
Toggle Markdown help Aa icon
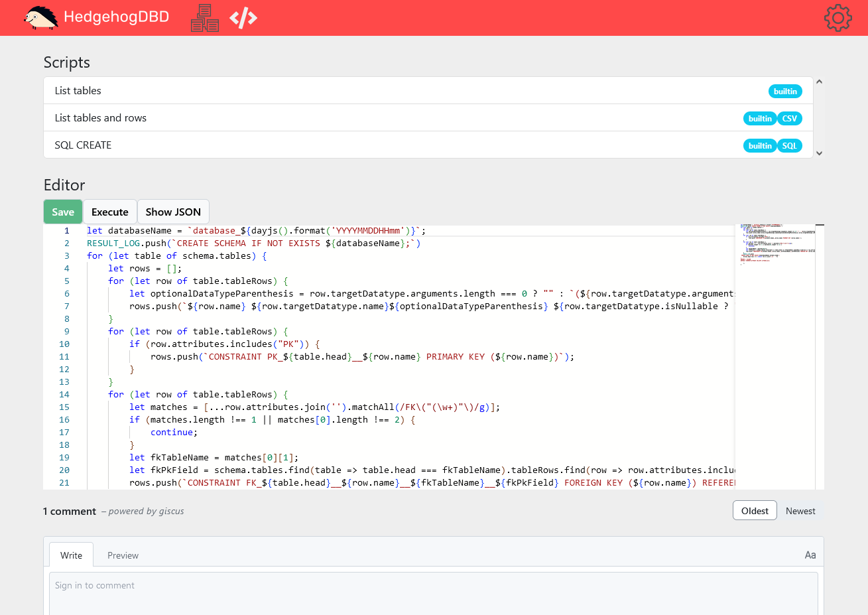tap(810, 555)
